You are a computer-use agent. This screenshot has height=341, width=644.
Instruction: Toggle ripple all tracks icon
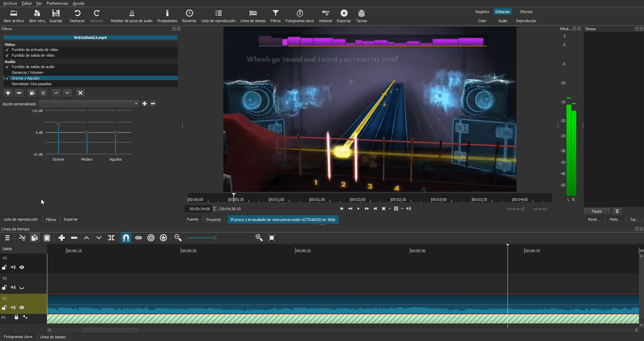click(x=163, y=238)
